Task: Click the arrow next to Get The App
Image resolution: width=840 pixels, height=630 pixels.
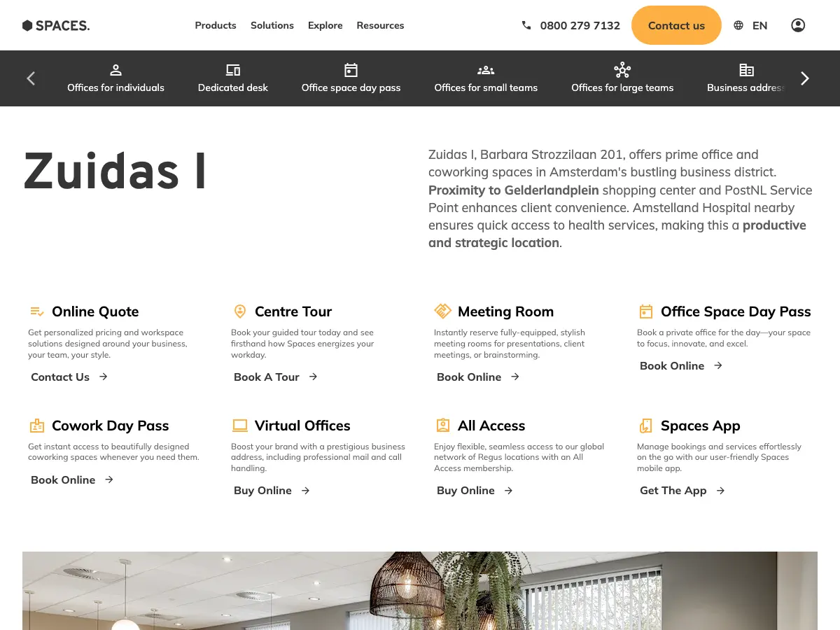Action: point(720,491)
